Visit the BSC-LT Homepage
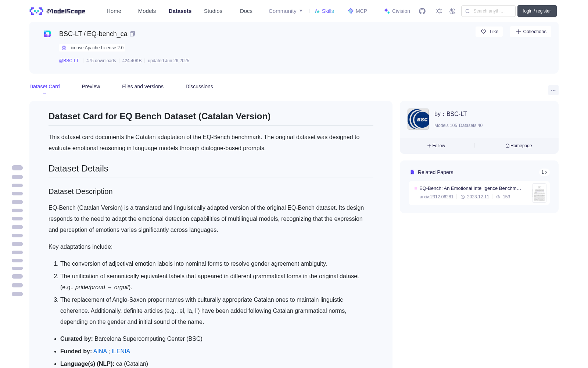588x368 pixels. pyautogui.click(x=519, y=146)
